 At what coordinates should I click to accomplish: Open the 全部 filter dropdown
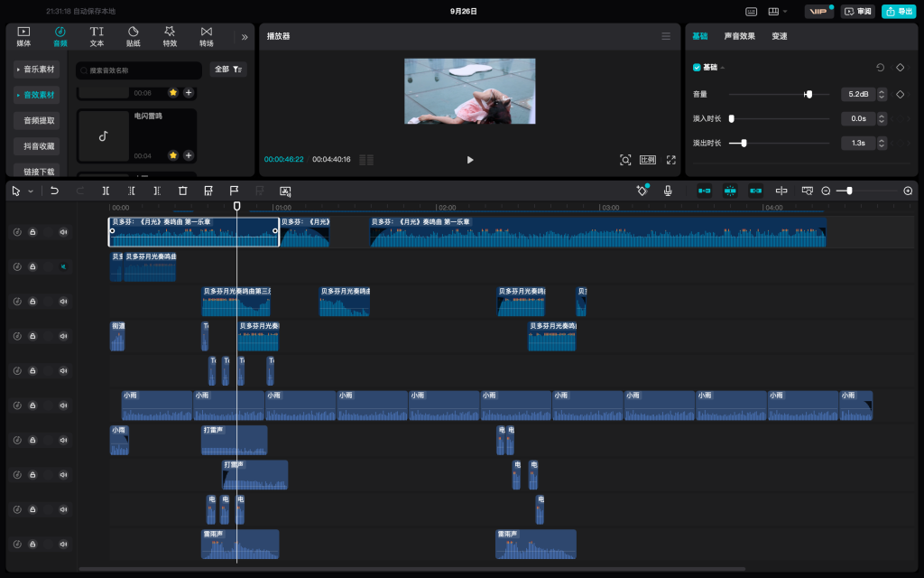228,70
